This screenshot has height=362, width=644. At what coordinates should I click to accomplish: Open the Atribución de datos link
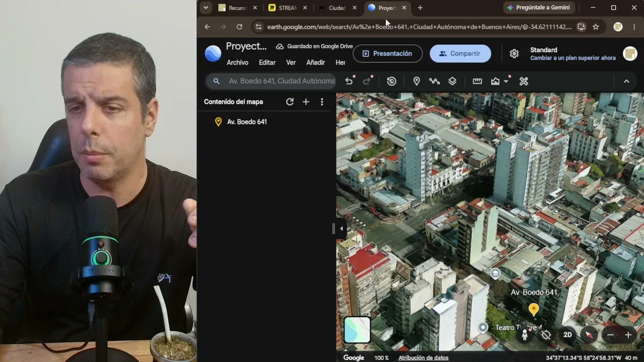pos(423,357)
